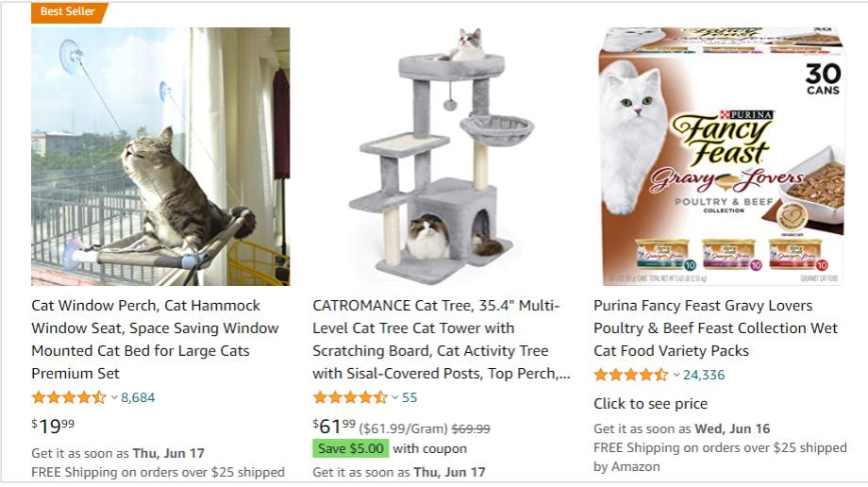
Task: Open Cat Window Perch, Cat Hammock title link
Action: point(156,339)
